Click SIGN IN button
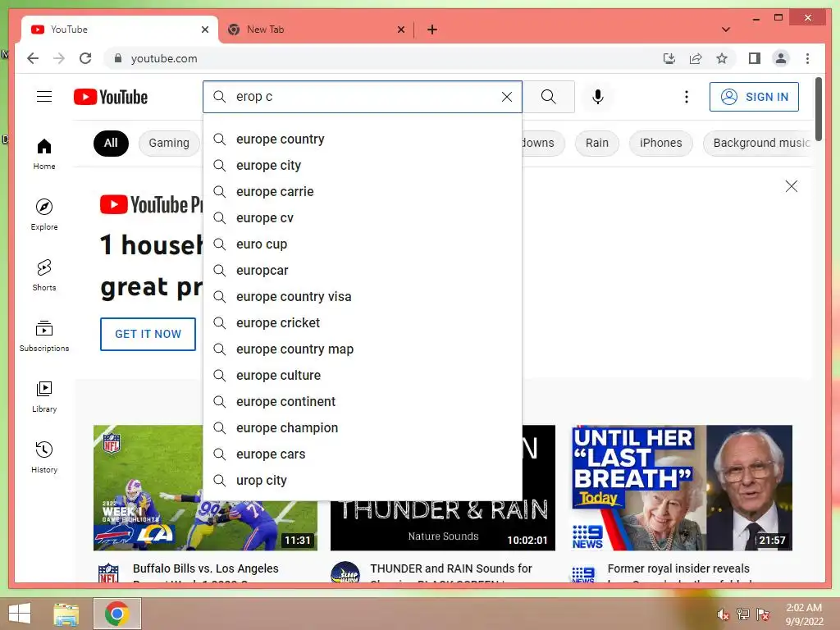The height and width of the screenshot is (630, 840). (754, 97)
